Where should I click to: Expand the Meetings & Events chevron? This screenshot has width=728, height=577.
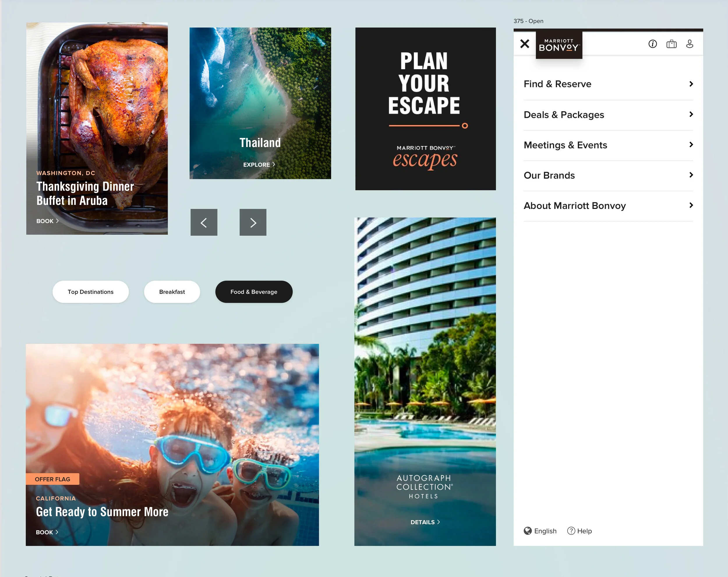click(691, 145)
